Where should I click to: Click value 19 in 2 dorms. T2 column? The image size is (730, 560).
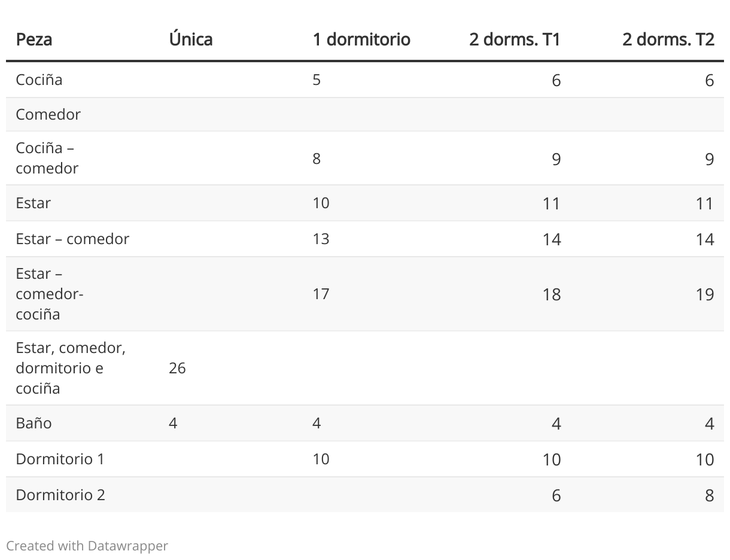click(705, 294)
